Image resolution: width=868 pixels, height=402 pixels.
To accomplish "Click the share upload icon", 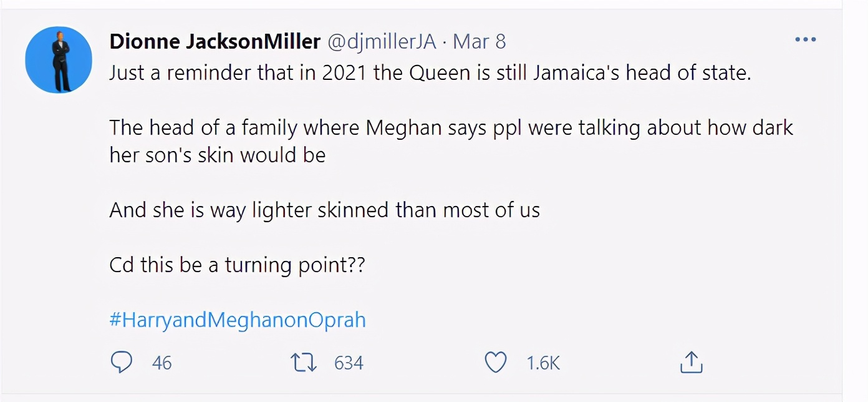I will (x=691, y=362).
